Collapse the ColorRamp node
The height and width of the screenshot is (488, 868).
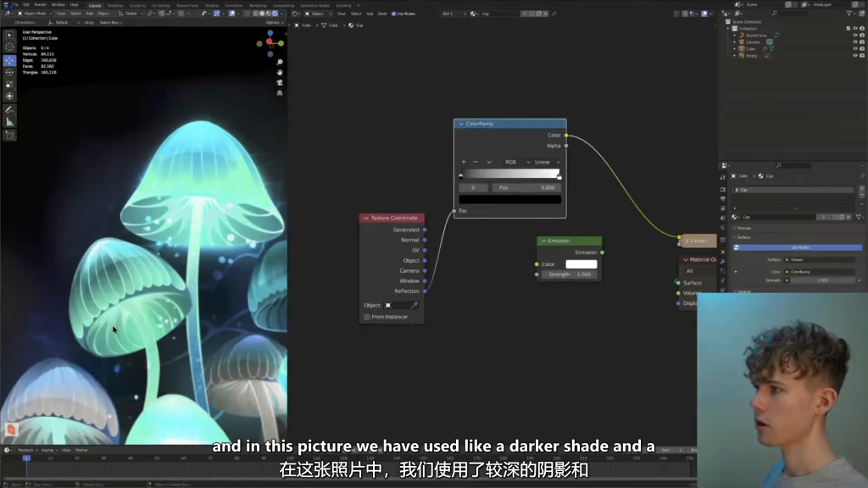point(461,124)
